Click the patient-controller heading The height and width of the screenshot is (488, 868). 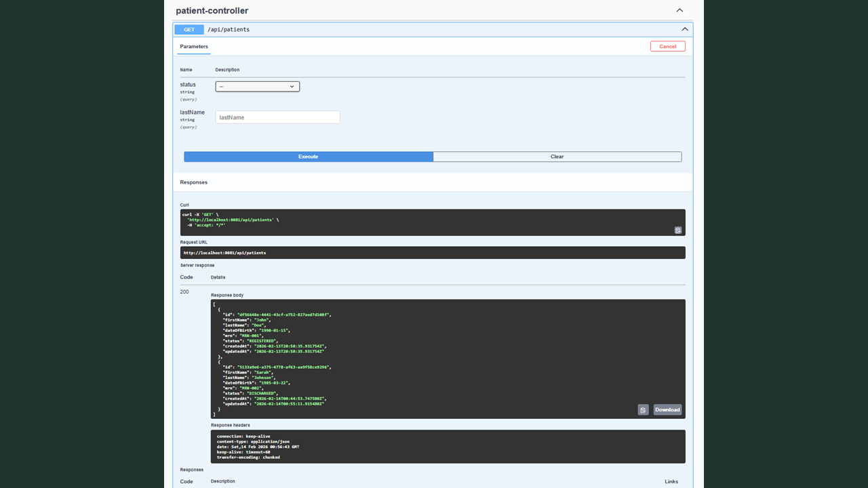(212, 11)
